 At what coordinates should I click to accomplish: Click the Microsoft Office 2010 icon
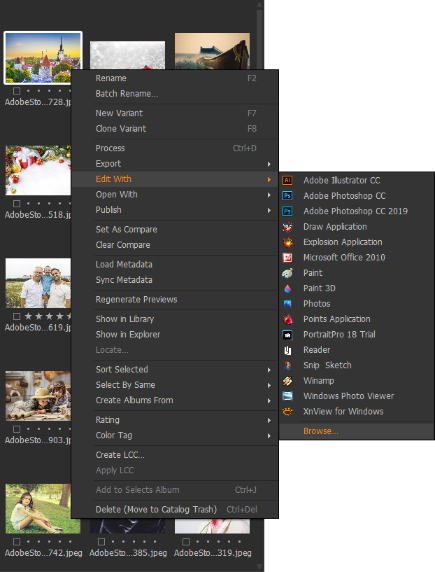[x=288, y=258]
